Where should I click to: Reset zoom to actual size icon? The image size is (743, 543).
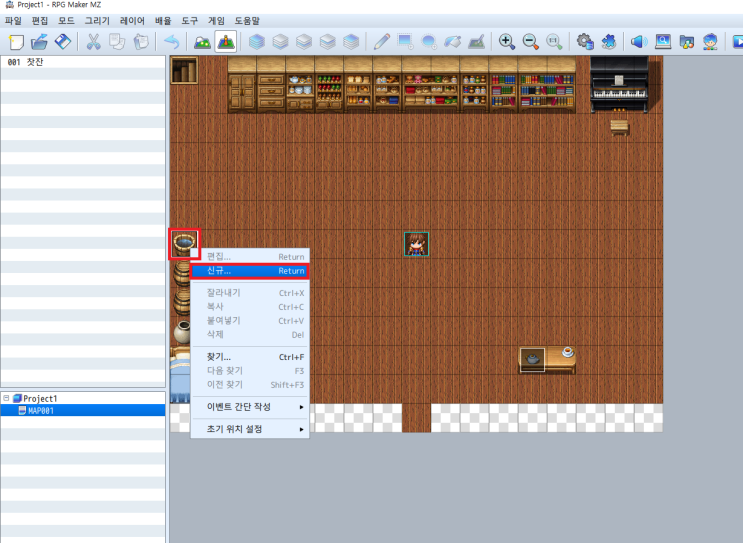click(x=554, y=42)
